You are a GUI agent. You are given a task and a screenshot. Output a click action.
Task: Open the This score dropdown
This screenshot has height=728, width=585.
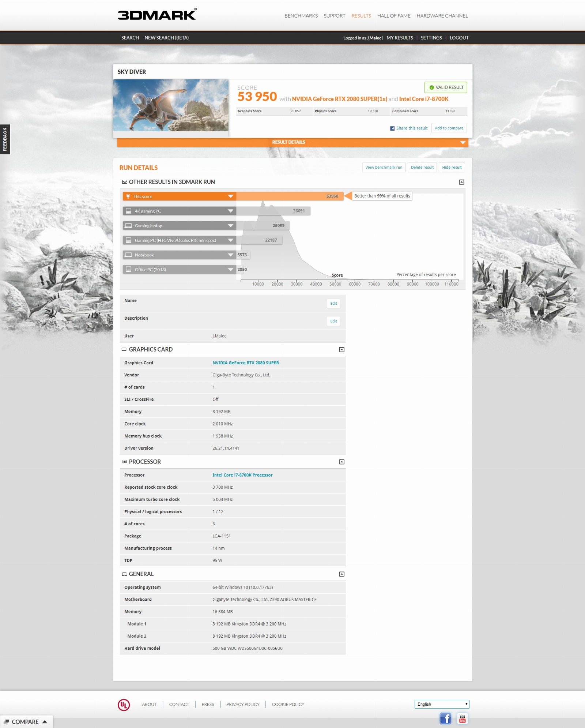click(x=230, y=196)
